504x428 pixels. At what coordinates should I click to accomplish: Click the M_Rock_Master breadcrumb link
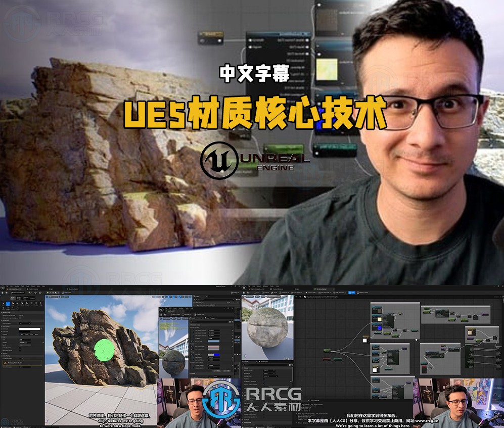click(314, 297)
